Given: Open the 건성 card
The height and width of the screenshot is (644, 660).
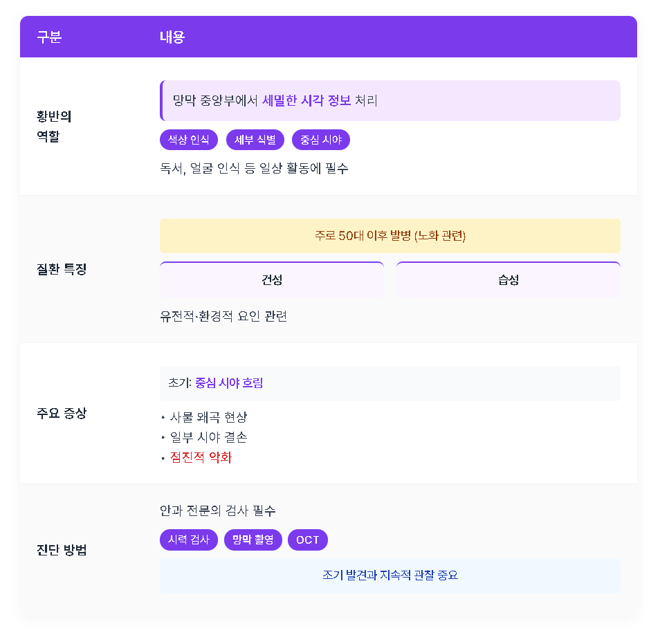Looking at the screenshot, I should pos(272,280).
